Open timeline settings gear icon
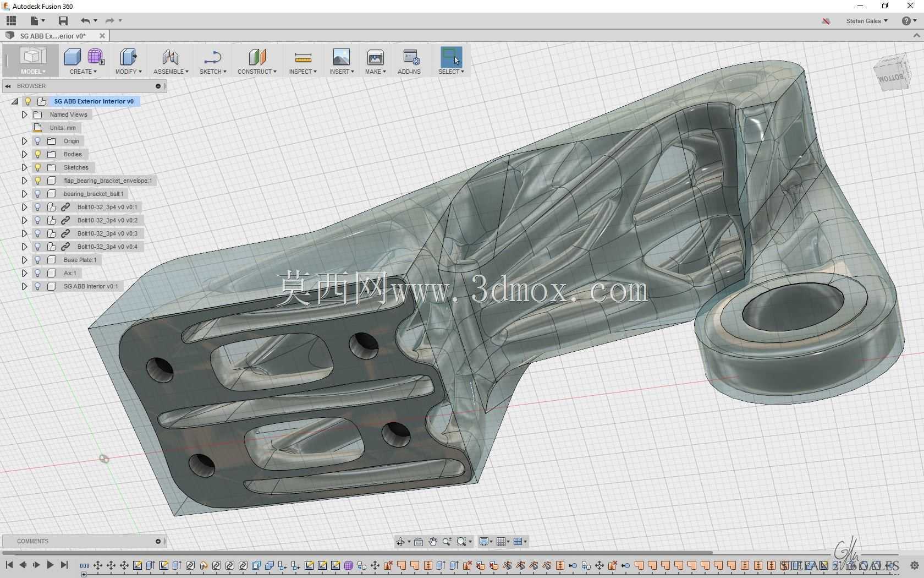Screen dimensions: 924x578 [x=914, y=565]
